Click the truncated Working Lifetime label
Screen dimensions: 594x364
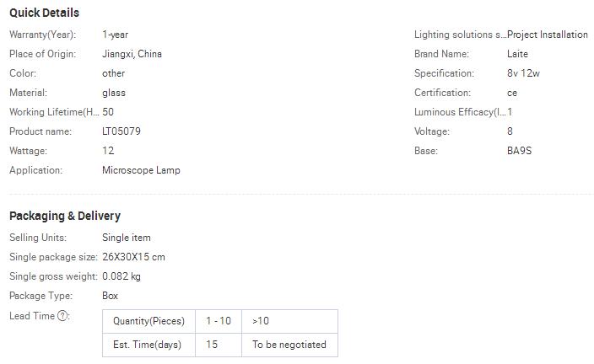pyautogui.click(x=54, y=112)
